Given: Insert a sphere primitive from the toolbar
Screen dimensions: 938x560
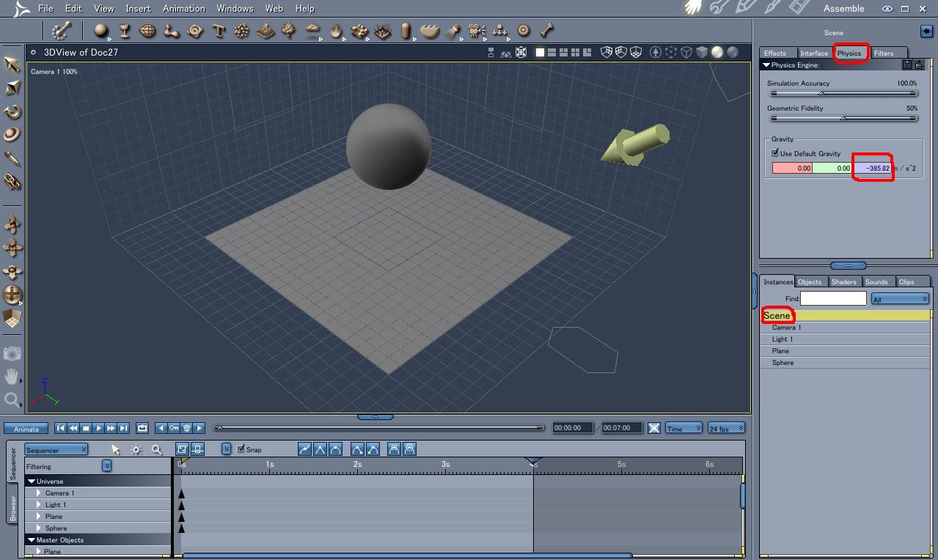Looking at the screenshot, I should point(101,31).
